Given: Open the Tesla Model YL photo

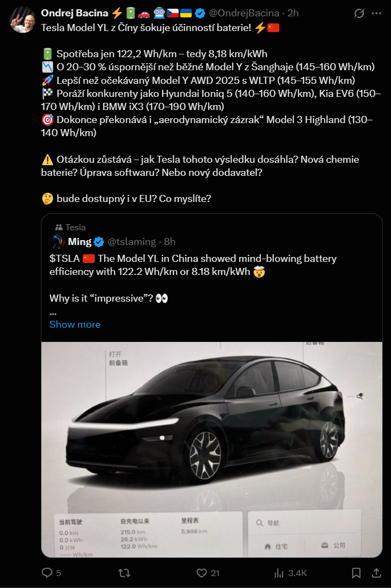Looking at the screenshot, I should [x=211, y=449].
